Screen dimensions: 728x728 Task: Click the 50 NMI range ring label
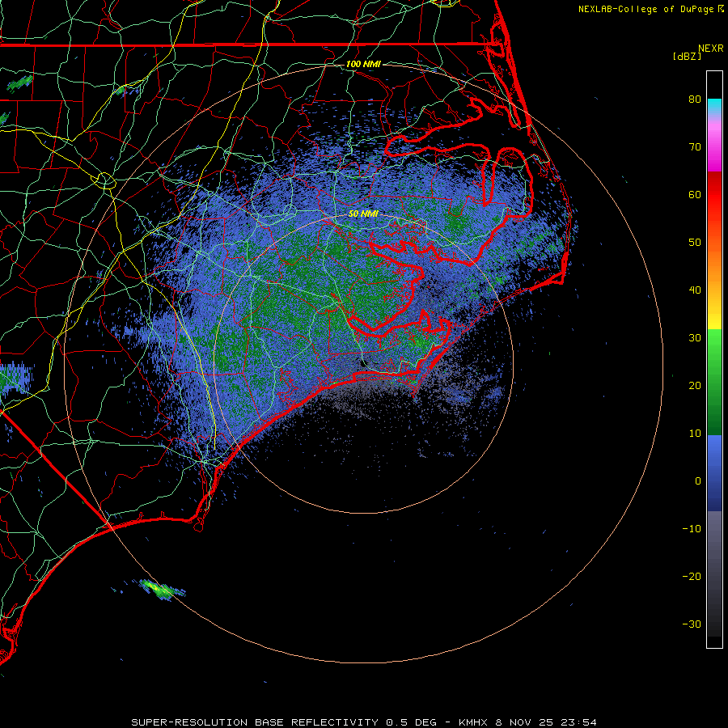(x=363, y=214)
